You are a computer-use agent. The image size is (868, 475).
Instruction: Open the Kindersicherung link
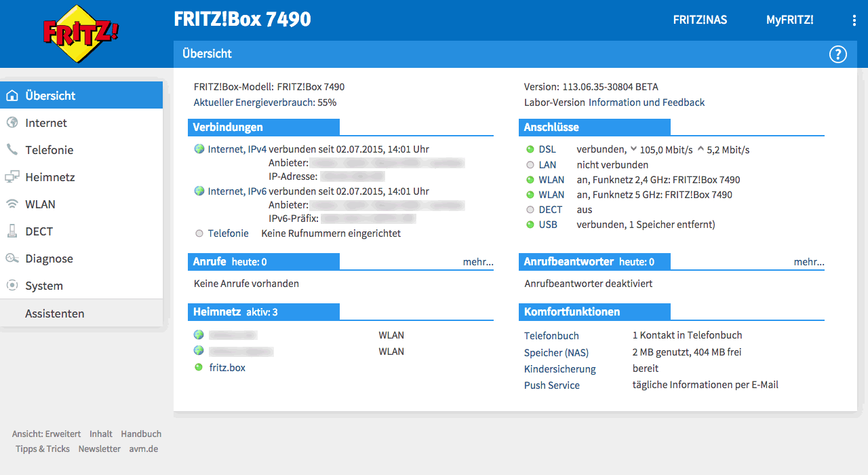pyautogui.click(x=560, y=369)
